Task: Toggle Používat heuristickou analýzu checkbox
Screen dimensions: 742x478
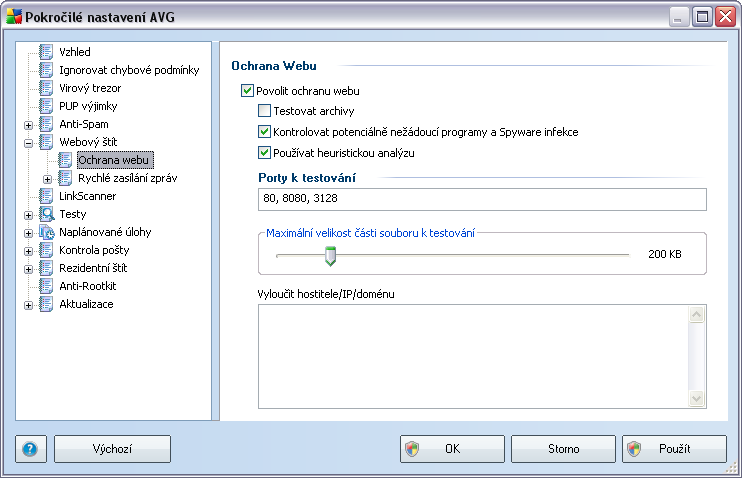Action: click(x=265, y=152)
